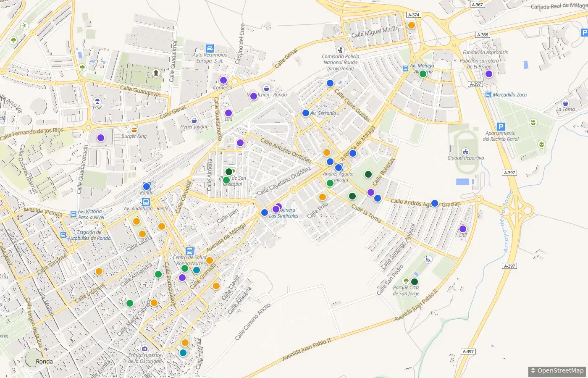
Task: Open the OpenStreetMap attribution link
Action: [560, 370]
